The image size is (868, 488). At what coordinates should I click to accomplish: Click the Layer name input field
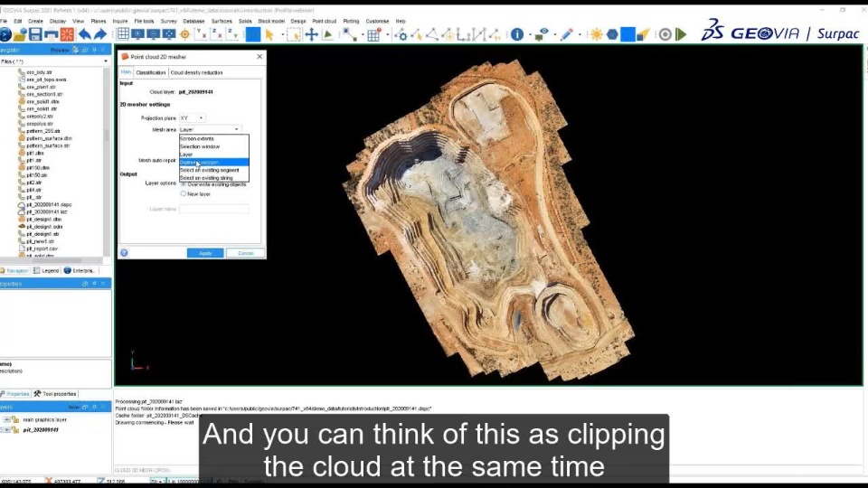[x=213, y=209]
